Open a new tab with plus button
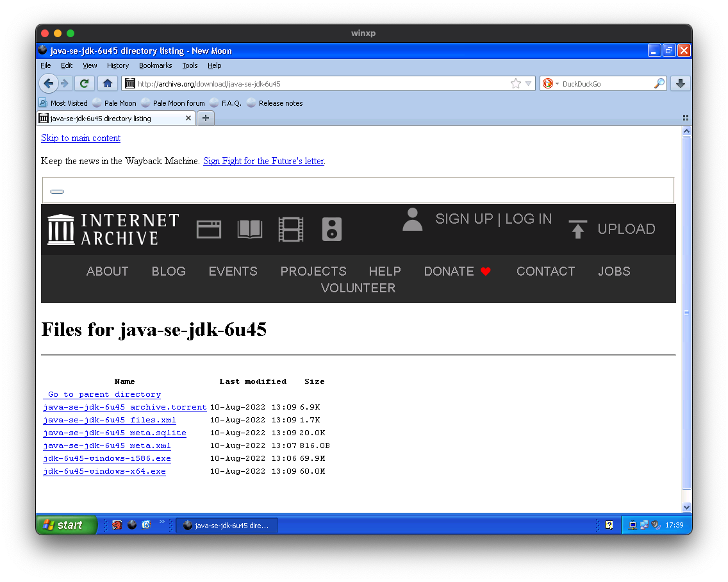728x582 pixels. pyautogui.click(x=206, y=118)
